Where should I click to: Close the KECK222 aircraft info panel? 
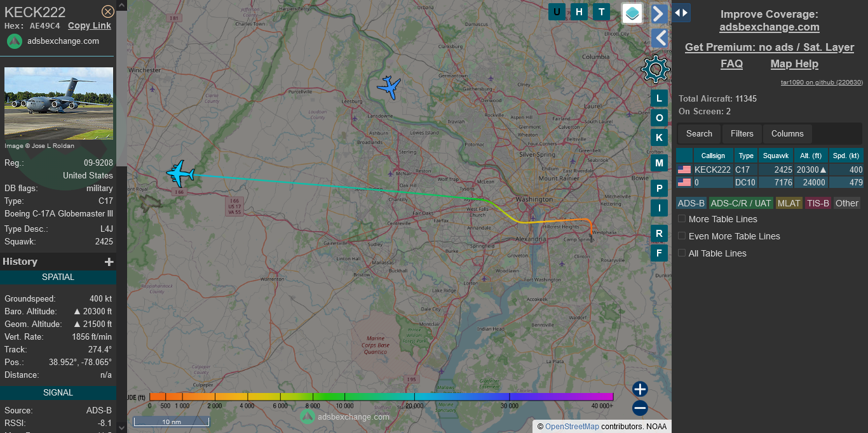[x=108, y=11]
